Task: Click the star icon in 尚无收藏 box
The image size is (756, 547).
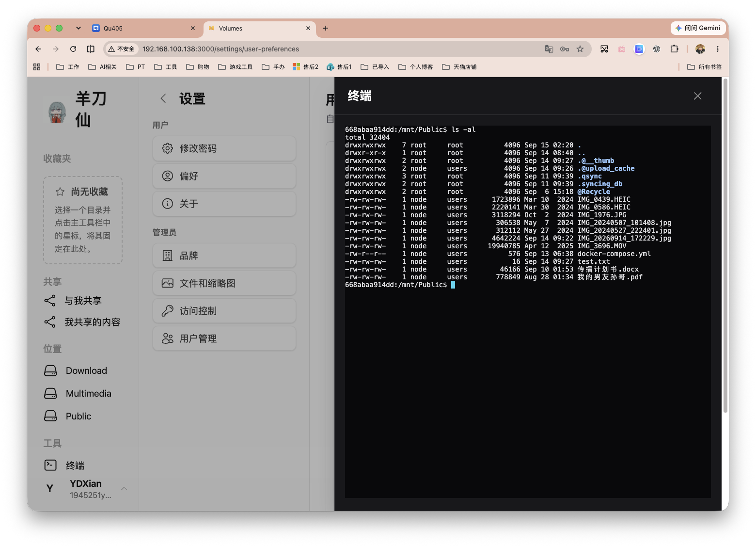Action: pos(60,192)
